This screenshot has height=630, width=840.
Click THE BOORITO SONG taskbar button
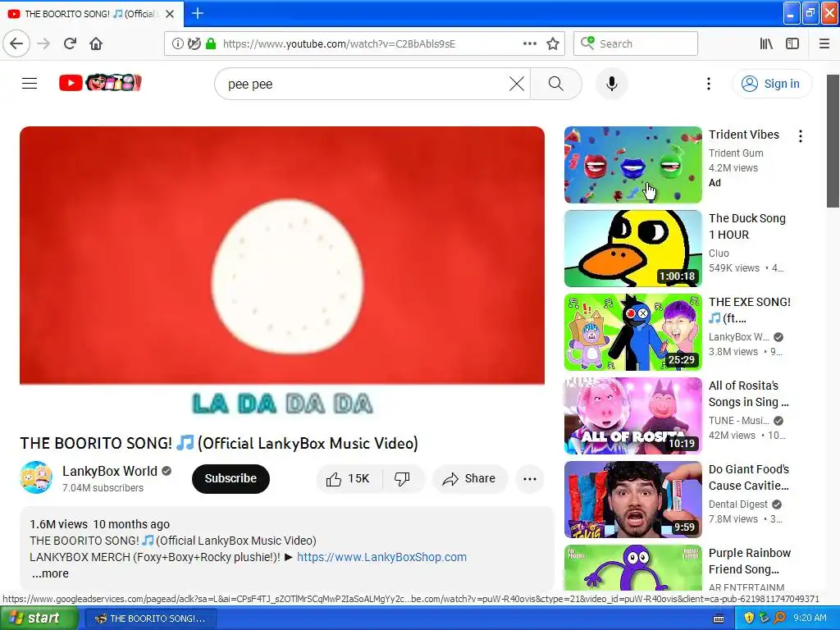[x=151, y=619]
